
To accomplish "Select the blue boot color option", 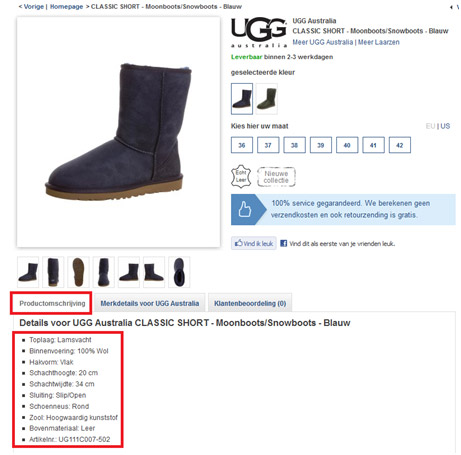I will [242, 99].
